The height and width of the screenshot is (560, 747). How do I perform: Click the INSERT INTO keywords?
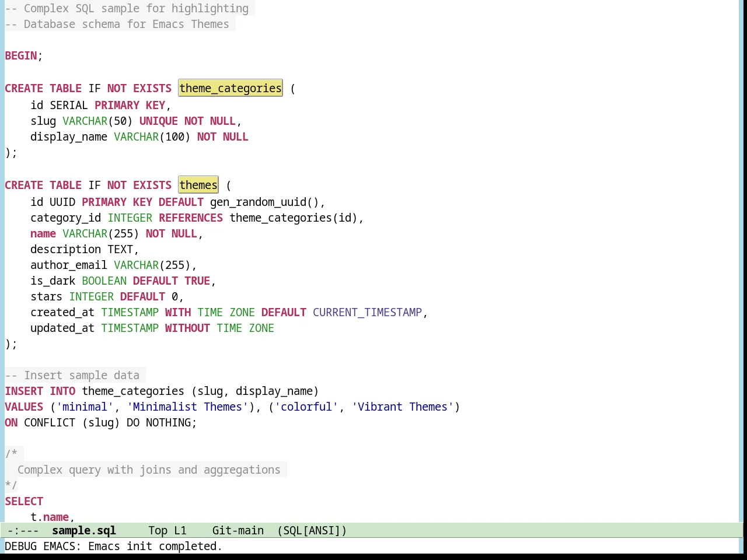coord(40,391)
